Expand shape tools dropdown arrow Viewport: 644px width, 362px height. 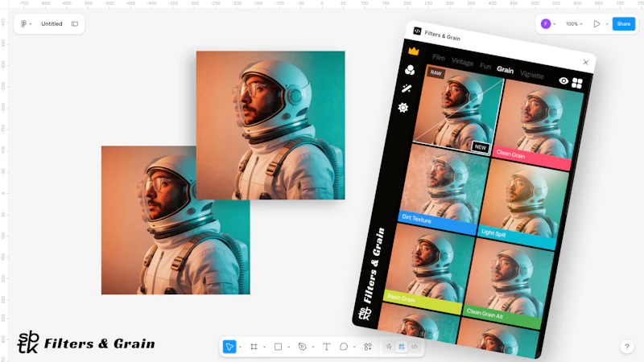[x=289, y=348]
